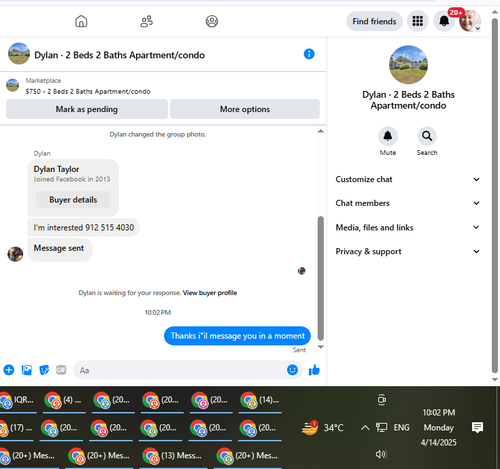Click the seen-by avatar under messages
This screenshot has width=500, height=469.
[x=302, y=271]
